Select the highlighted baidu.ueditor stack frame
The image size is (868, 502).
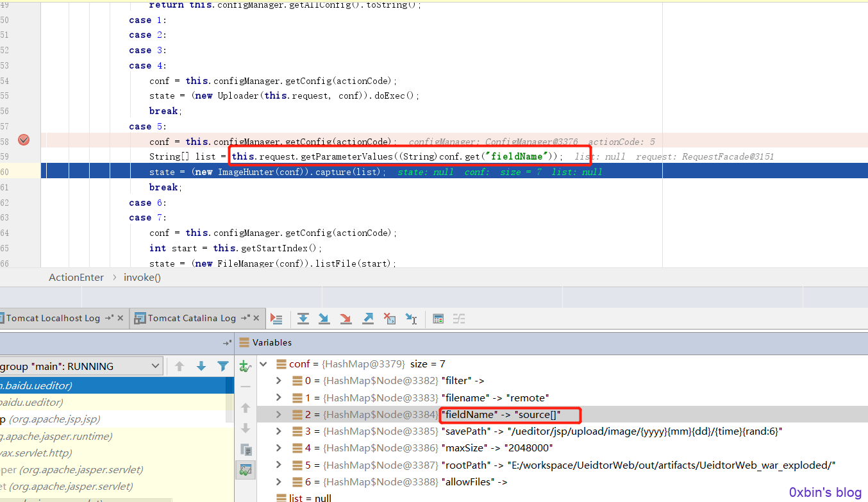pos(117,386)
